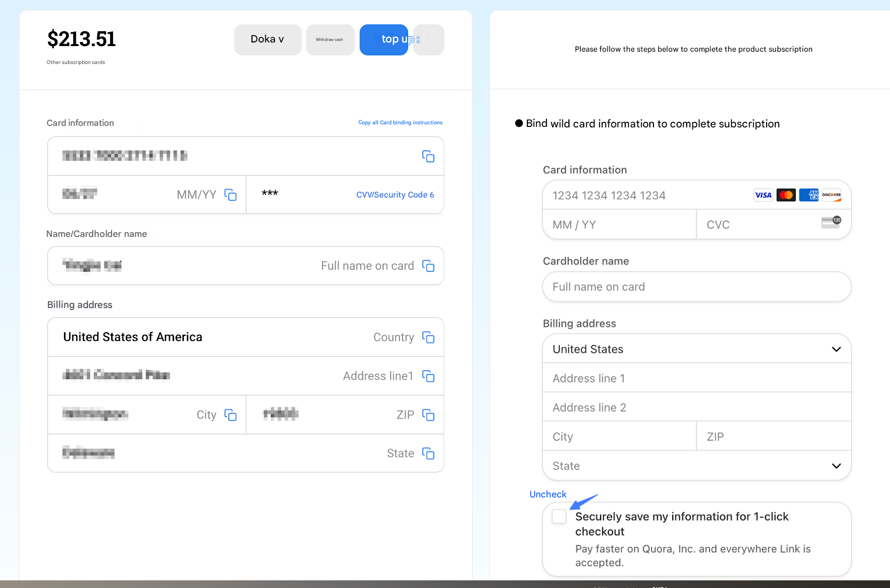
Task: Click Copy all Card binding instructions link
Action: pyautogui.click(x=400, y=123)
